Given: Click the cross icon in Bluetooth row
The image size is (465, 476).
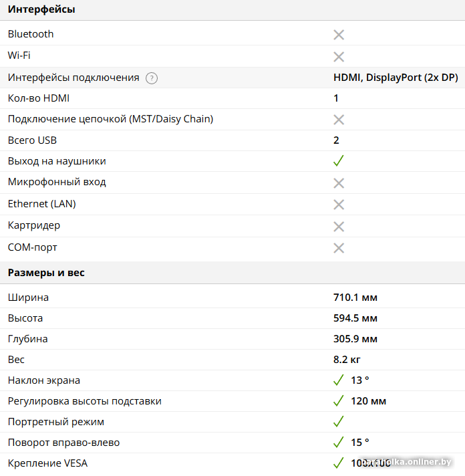Looking at the screenshot, I should point(339,35).
